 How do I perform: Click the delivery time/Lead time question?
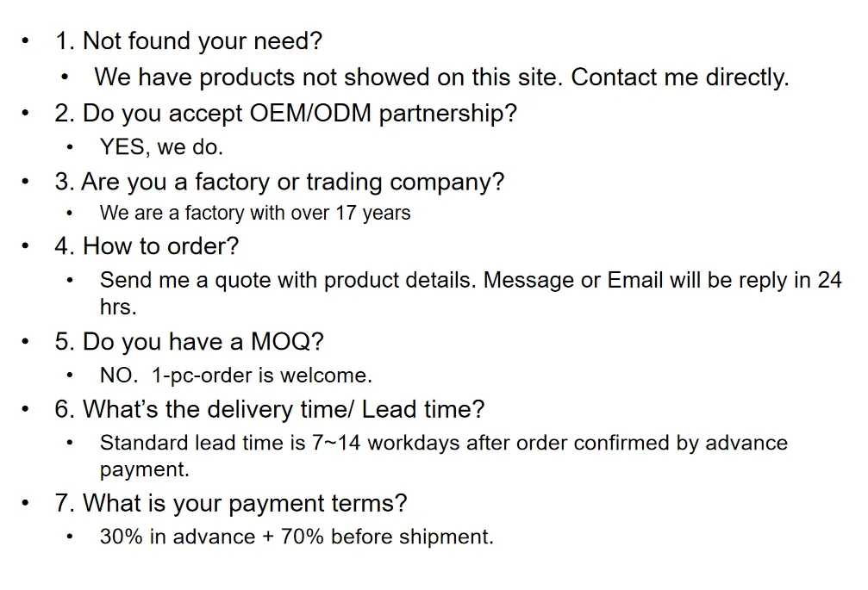point(270,410)
